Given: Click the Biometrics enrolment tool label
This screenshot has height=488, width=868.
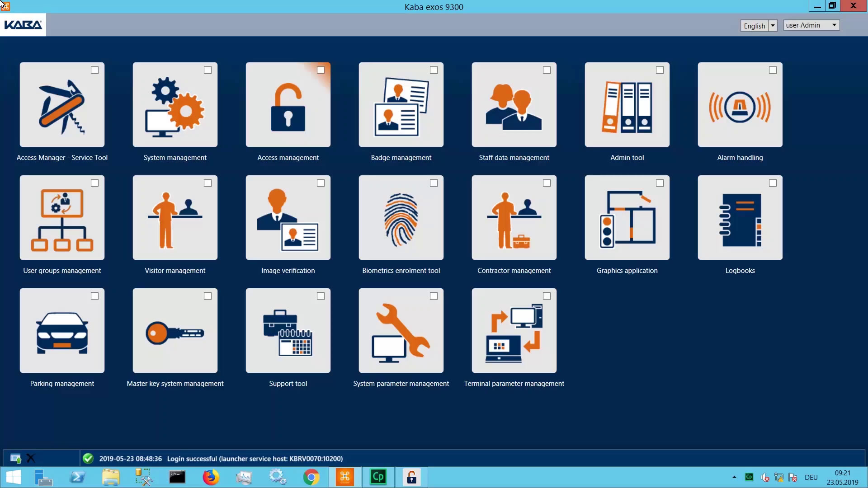Looking at the screenshot, I should (x=401, y=271).
